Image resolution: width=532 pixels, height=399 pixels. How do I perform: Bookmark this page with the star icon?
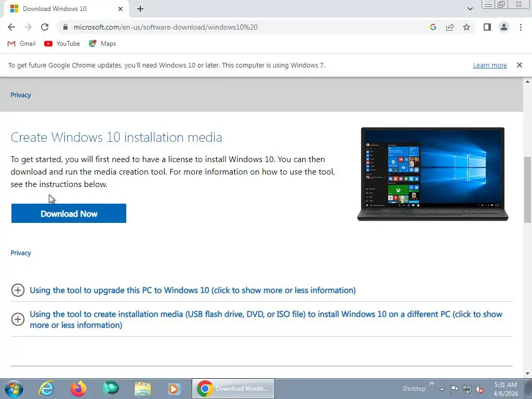[x=467, y=27]
